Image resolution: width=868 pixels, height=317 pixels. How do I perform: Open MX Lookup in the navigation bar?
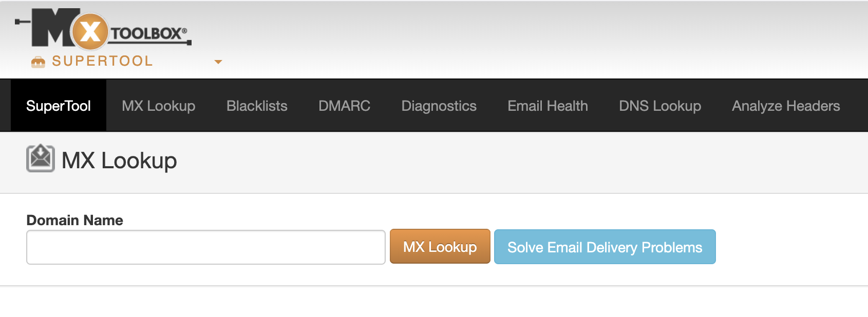point(158,106)
